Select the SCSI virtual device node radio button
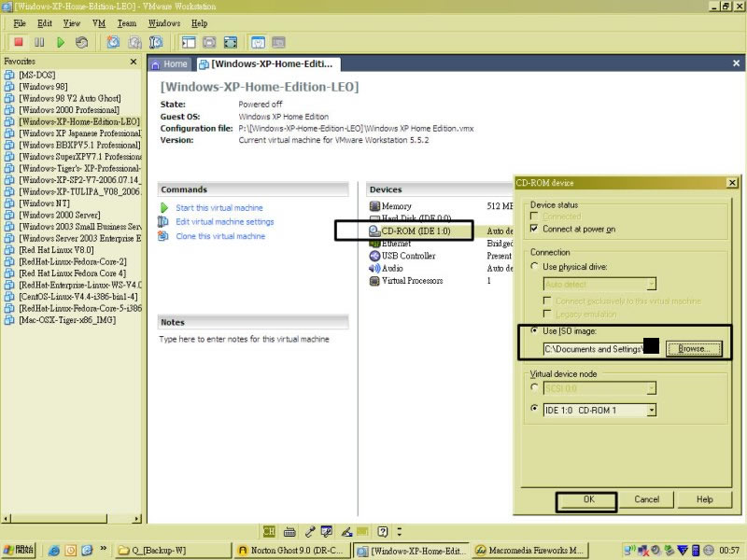This screenshot has height=560, width=747. pos(534,387)
